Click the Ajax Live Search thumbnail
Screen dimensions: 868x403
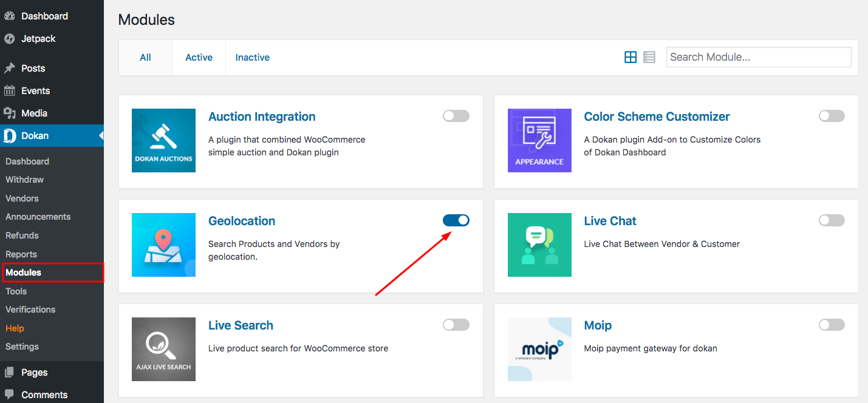point(163,349)
